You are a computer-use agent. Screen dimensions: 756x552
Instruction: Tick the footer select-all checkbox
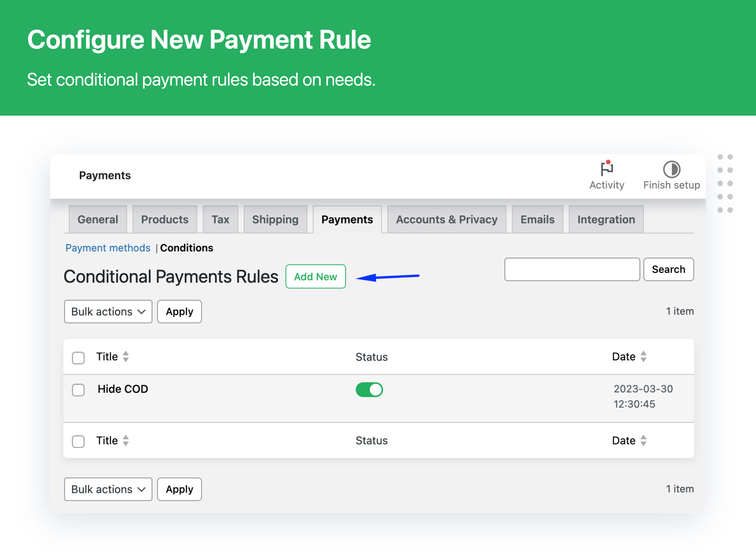click(78, 441)
